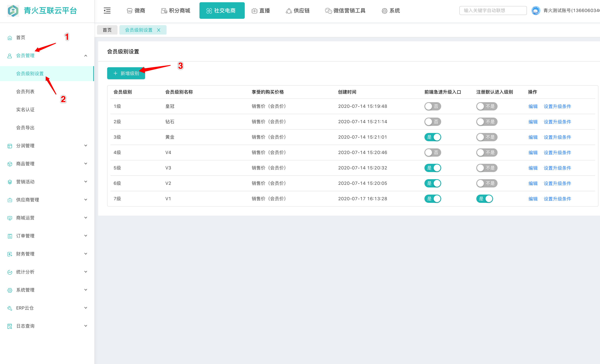Enable 前端急速升级入口 for 1级 皇冠

433,106
